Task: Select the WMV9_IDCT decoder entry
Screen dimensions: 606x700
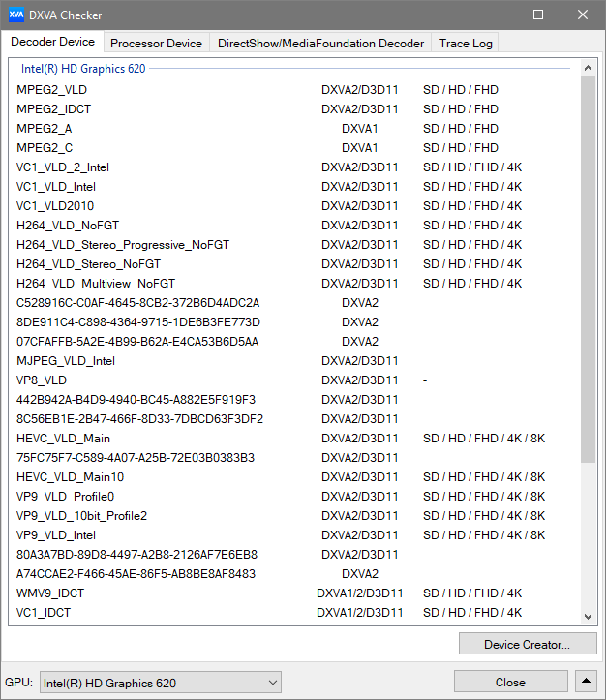Action: click(x=50, y=593)
